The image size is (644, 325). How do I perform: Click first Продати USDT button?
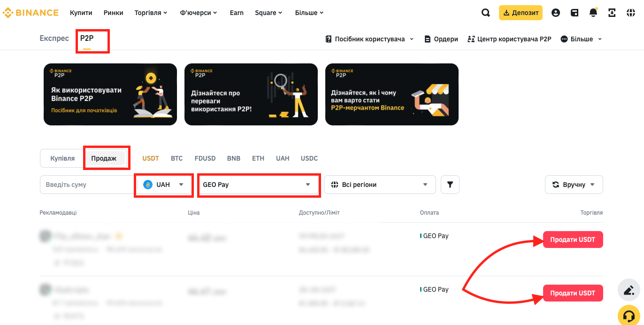click(x=573, y=240)
